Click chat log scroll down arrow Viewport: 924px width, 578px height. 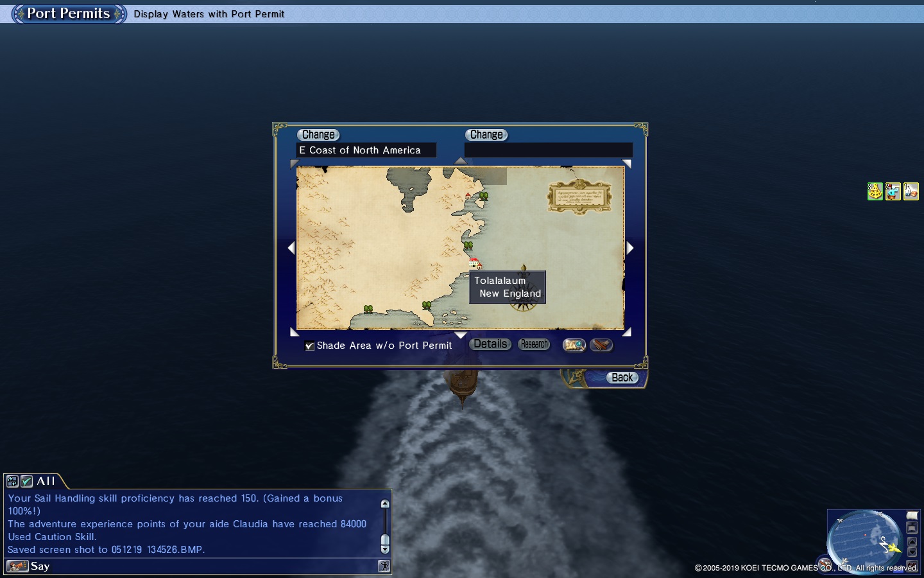[x=385, y=549]
